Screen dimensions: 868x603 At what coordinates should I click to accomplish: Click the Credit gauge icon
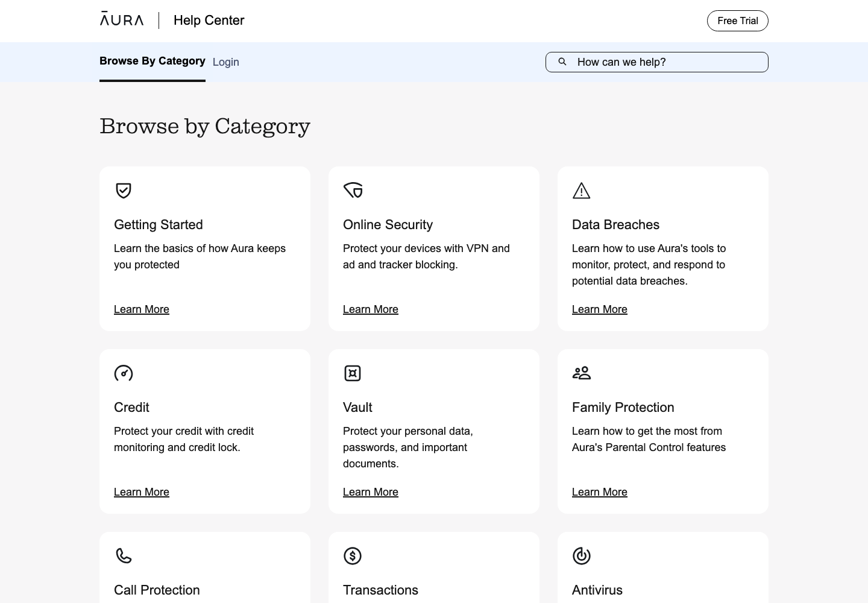tap(124, 373)
